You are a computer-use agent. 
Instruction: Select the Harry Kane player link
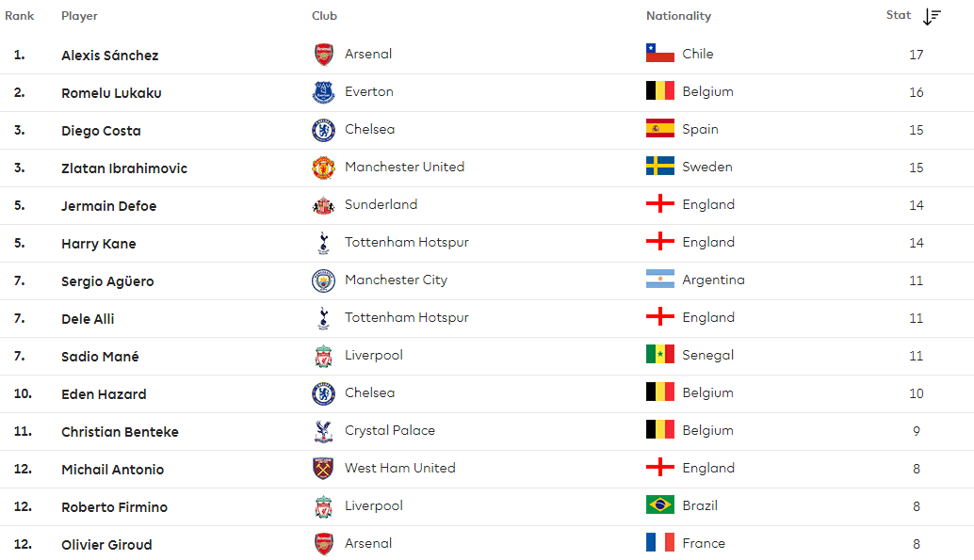pos(99,244)
